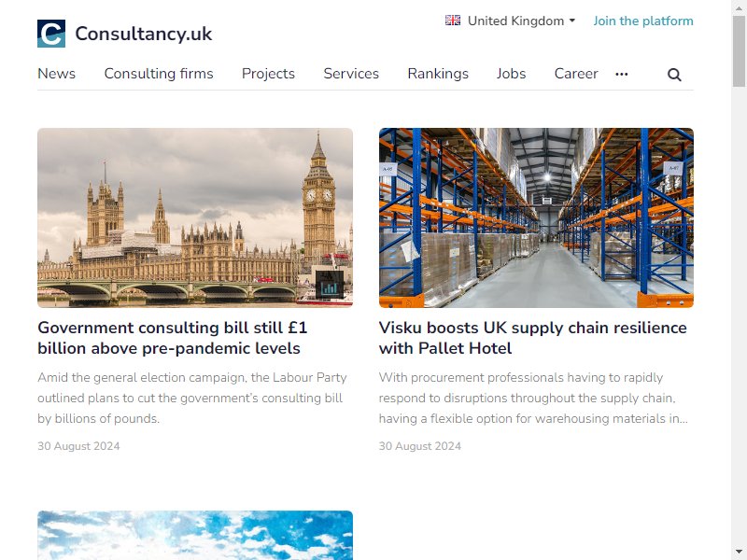Go to the Projects section
Image resolution: width=747 pixels, height=560 pixels.
[268, 74]
